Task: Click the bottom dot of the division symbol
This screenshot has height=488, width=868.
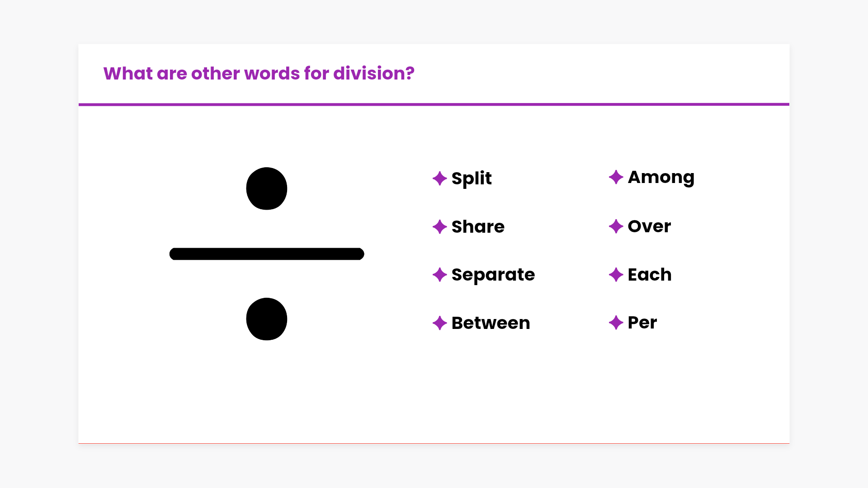Action: [x=267, y=319]
